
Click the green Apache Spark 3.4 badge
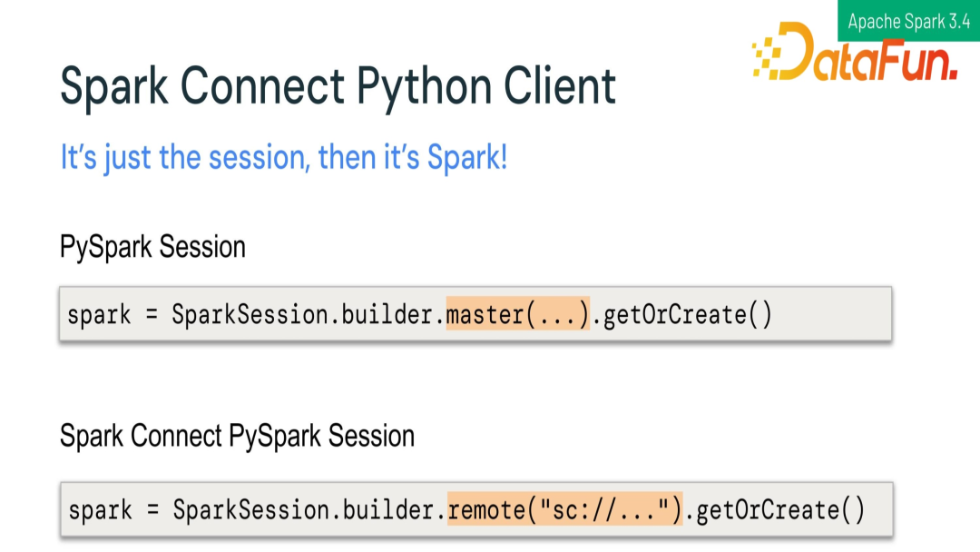point(908,21)
